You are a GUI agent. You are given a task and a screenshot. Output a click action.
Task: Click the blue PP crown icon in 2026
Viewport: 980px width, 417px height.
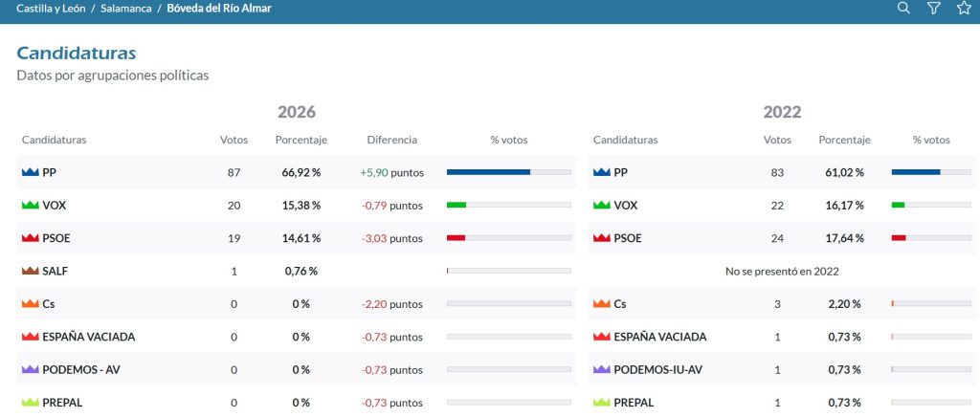[30, 172]
